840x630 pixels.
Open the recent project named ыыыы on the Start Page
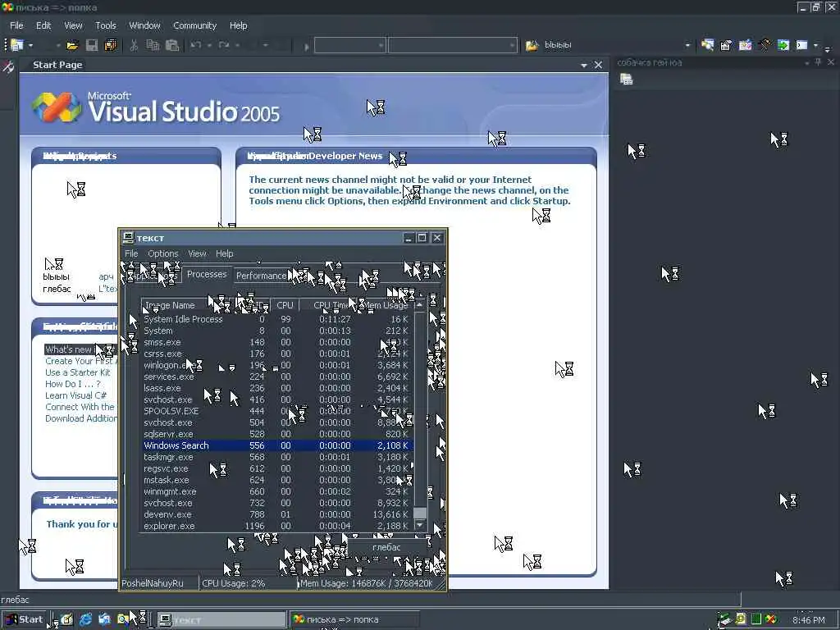[x=57, y=276]
